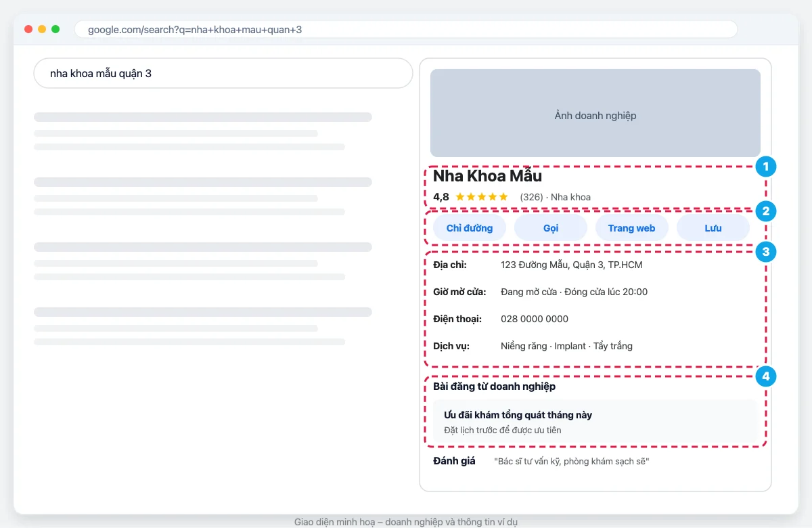
Task: Click 'Đang mở cửa · Đóng cửa lúc 20:00'
Action: coord(574,292)
